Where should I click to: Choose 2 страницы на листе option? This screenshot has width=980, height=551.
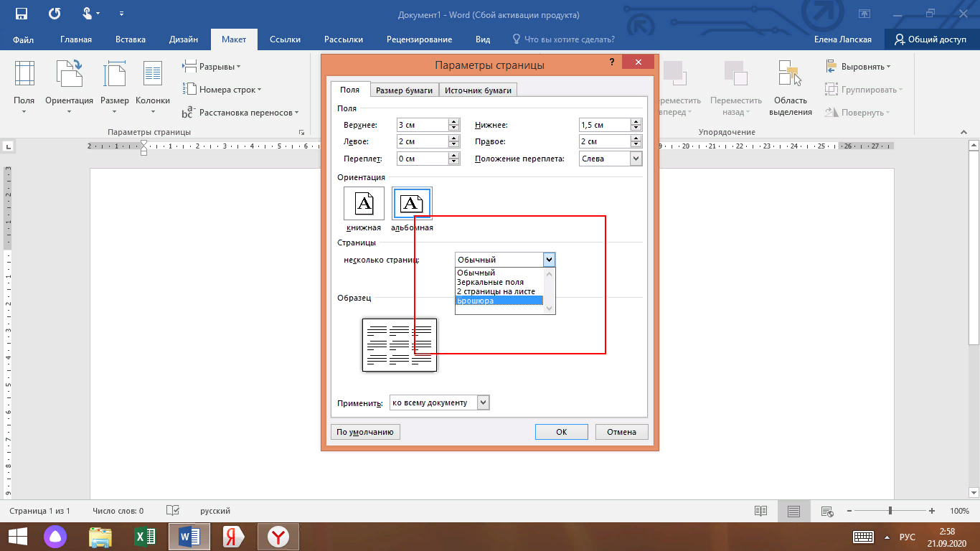(x=499, y=291)
